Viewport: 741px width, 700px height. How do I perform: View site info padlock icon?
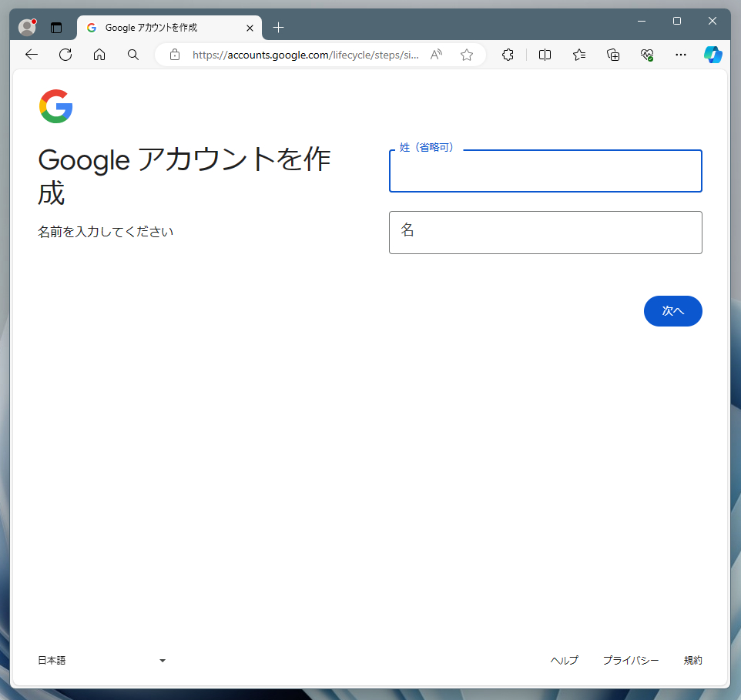tap(175, 55)
